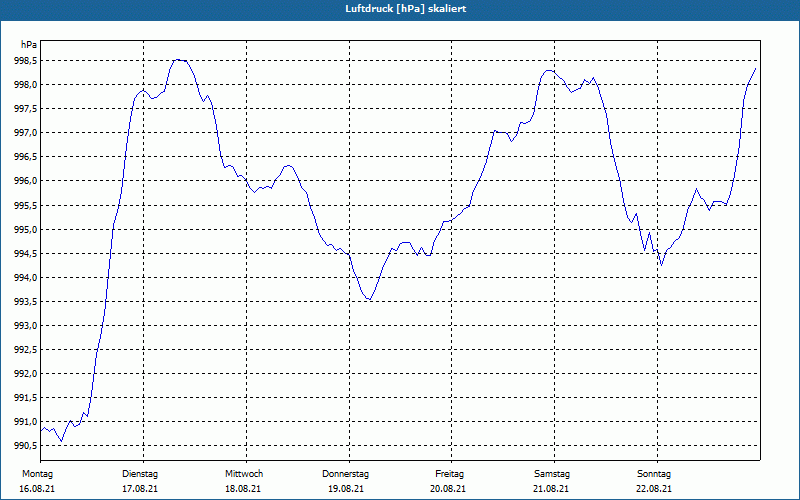800x500 pixels.
Task: Click the 991,5 axis value
Action: click(x=24, y=397)
